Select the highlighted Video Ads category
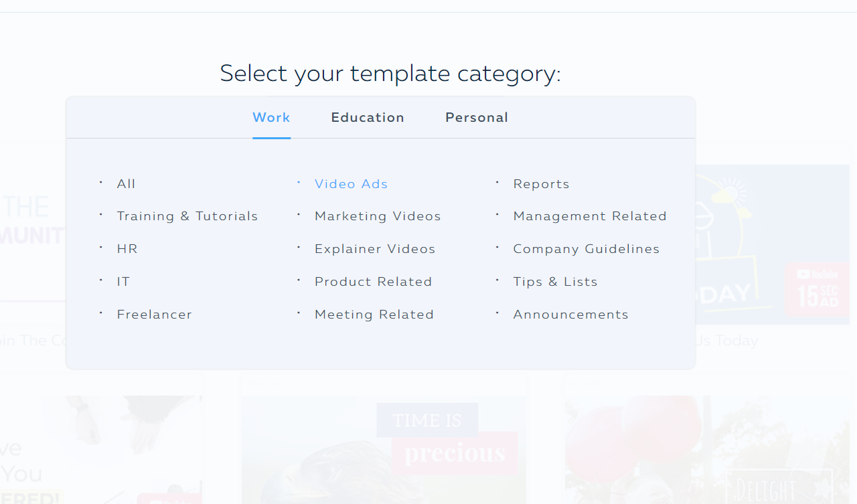Image resolution: width=857 pixels, height=504 pixels. click(x=351, y=184)
